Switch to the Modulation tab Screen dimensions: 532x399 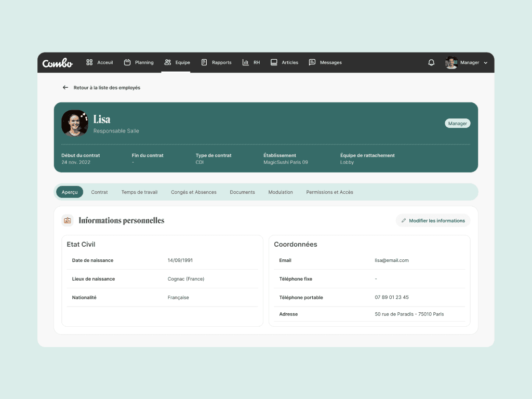281,192
